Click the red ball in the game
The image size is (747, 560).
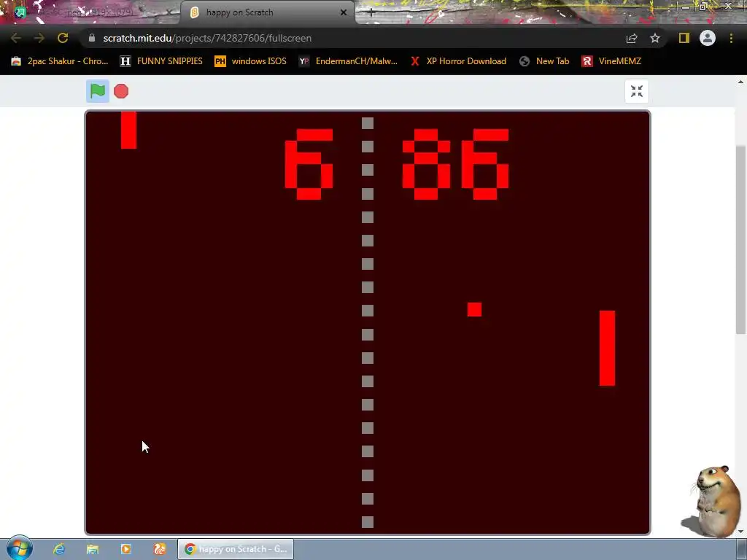point(474,309)
